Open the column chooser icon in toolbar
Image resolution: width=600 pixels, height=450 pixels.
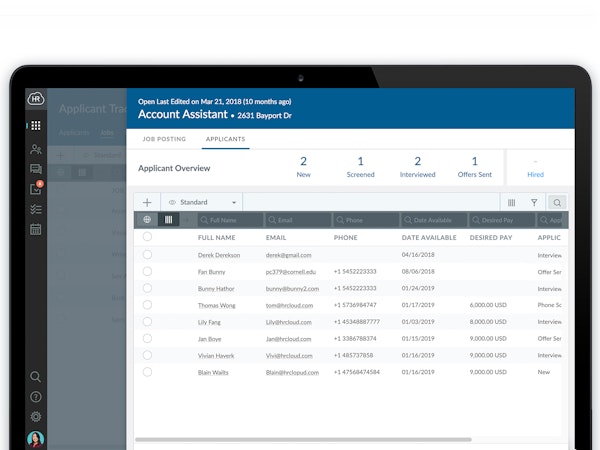(511, 202)
